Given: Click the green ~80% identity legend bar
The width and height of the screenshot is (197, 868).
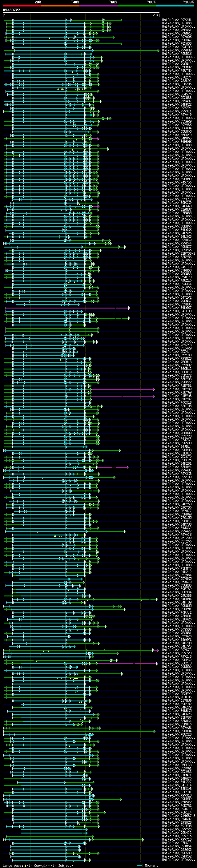Looking at the screenshot, I should coord(137,6).
